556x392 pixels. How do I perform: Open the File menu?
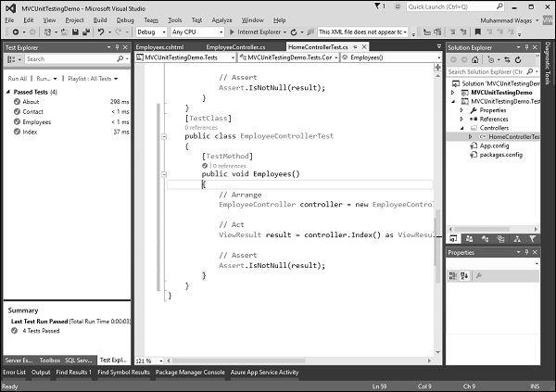click(x=9, y=20)
